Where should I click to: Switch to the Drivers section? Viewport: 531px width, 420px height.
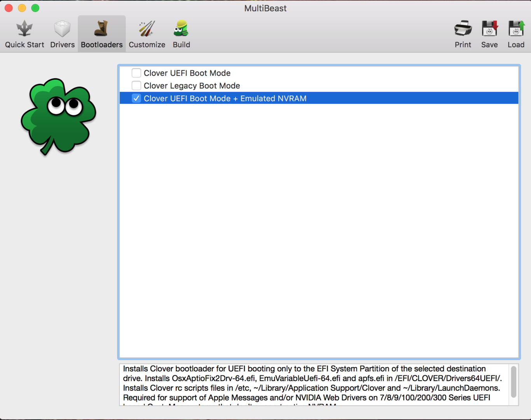point(62,34)
